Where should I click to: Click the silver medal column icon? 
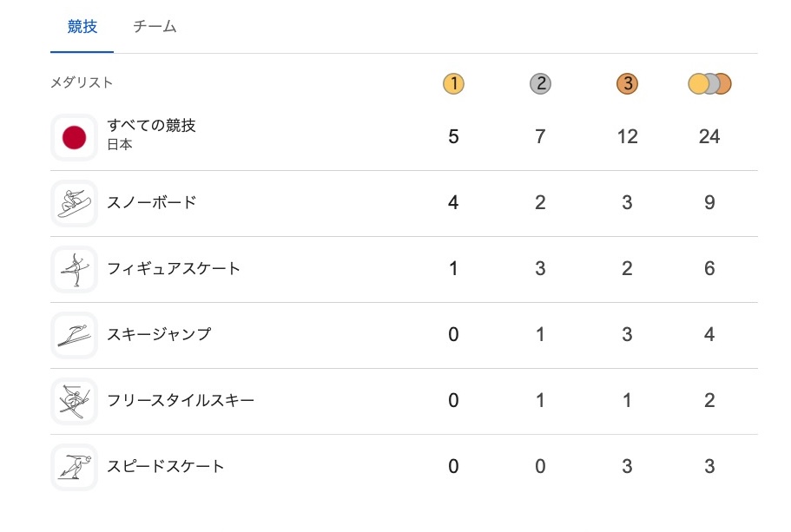click(540, 83)
